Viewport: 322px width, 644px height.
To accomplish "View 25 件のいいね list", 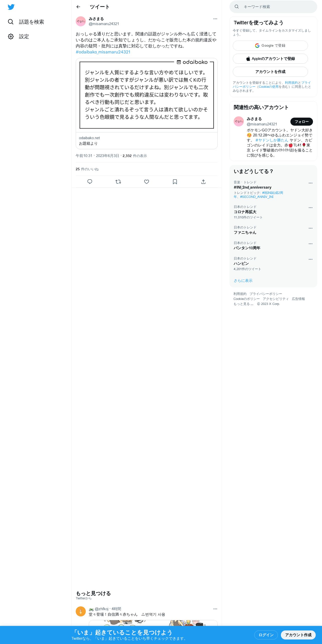I will tap(87, 169).
